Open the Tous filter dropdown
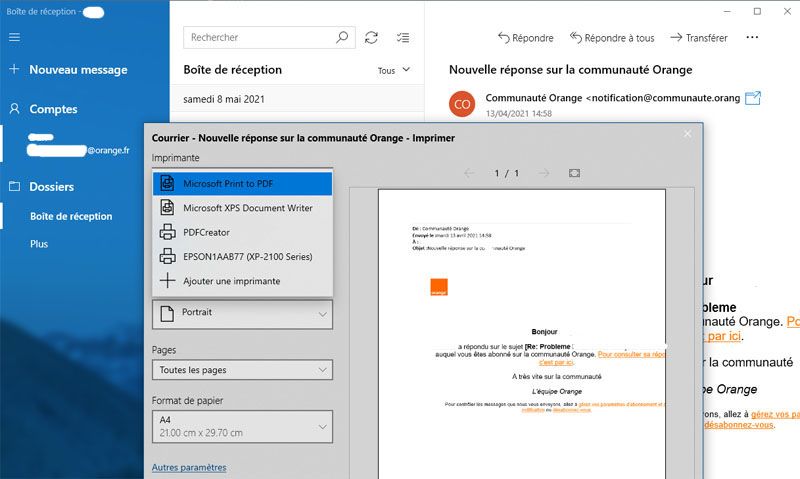Image resolution: width=800 pixels, height=479 pixels. [x=393, y=70]
